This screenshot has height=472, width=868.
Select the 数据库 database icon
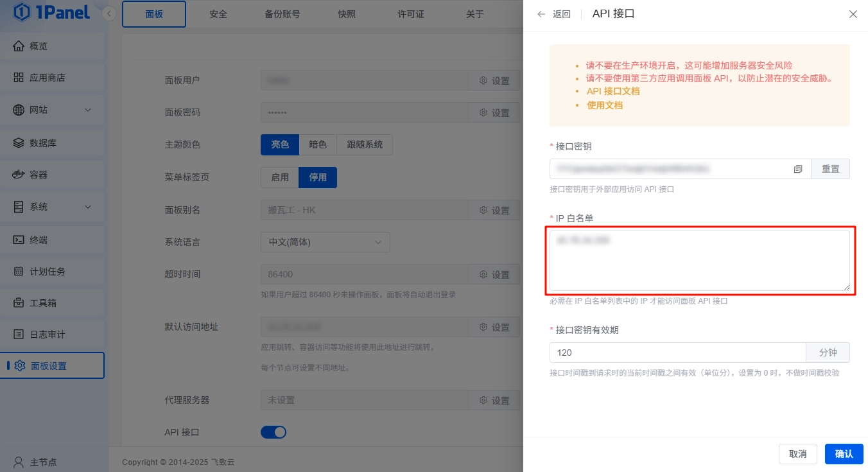click(19, 143)
